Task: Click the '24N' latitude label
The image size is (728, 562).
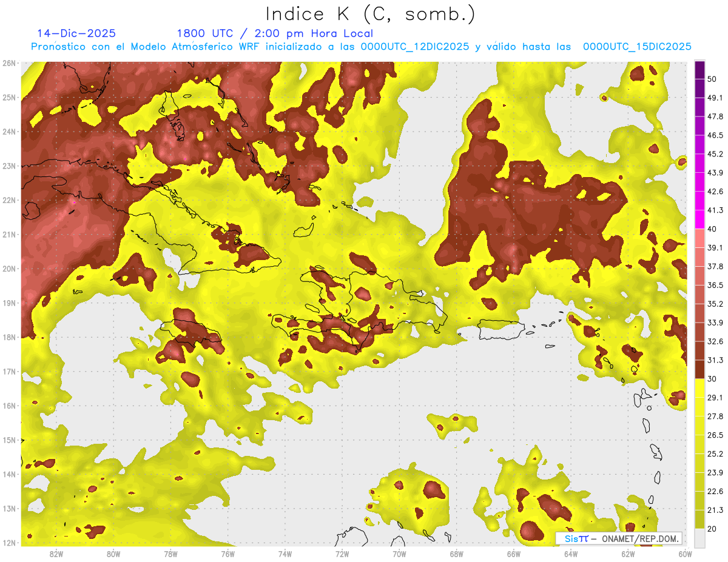Action: 9,132
